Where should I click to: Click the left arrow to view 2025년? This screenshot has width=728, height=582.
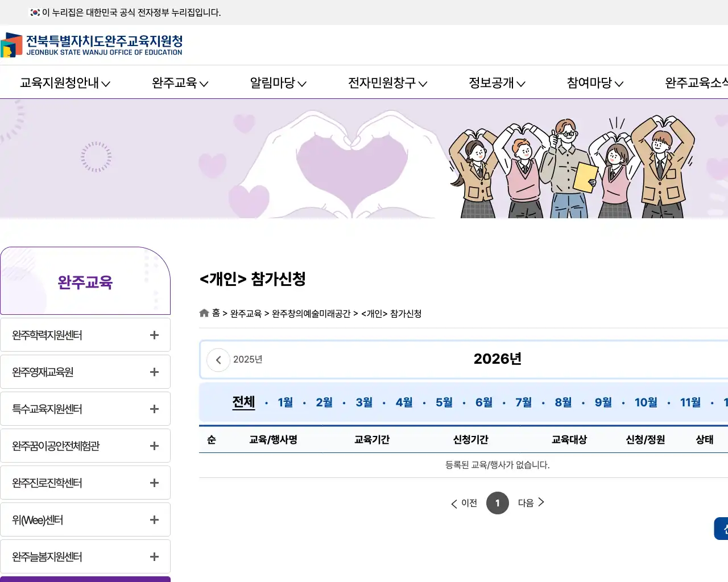pos(218,359)
